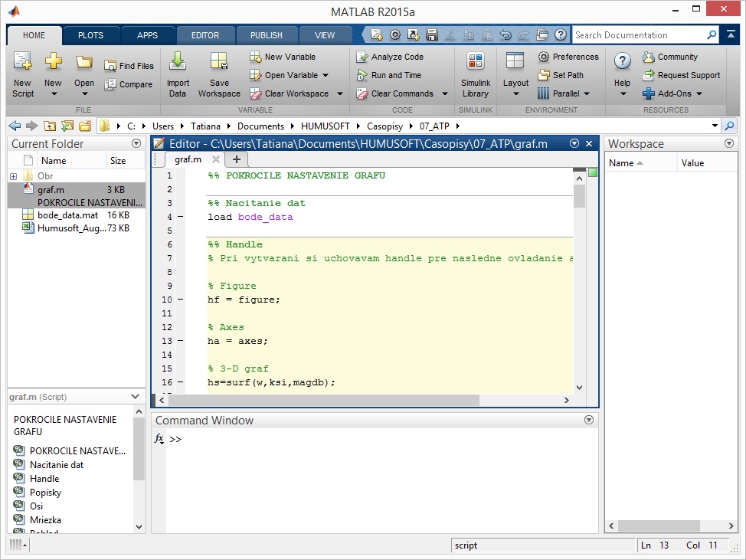
Task: Sort workspace by Name column
Action: (640, 162)
